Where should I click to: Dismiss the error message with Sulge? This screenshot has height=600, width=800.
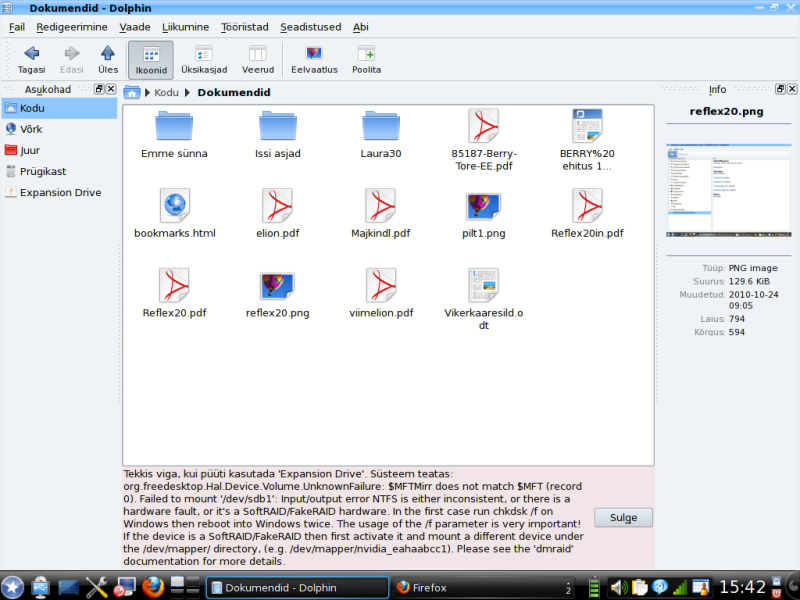tap(623, 517)
